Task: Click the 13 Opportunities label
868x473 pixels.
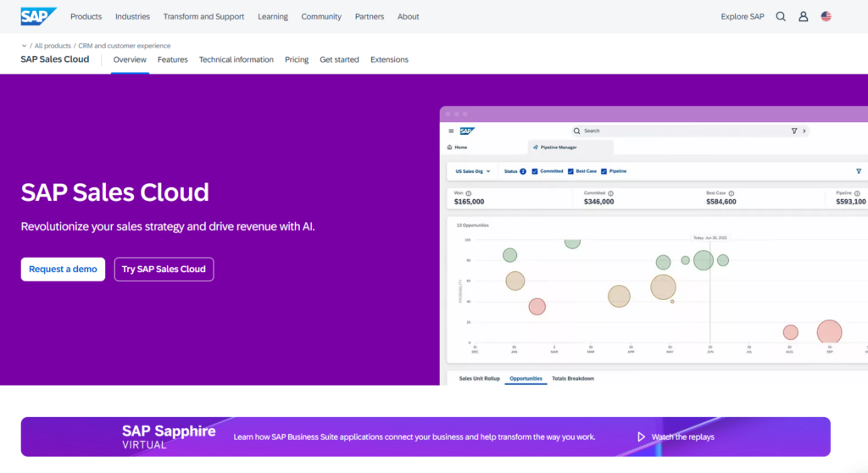Action: click(473, 225)
